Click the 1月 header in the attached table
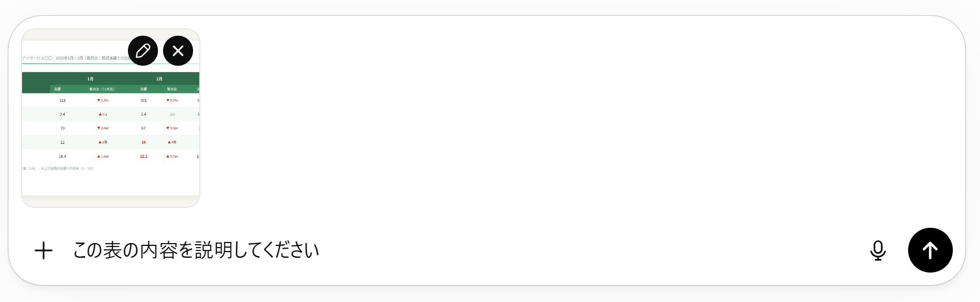This screenshot has width=980, height=302. click(91, 79)
